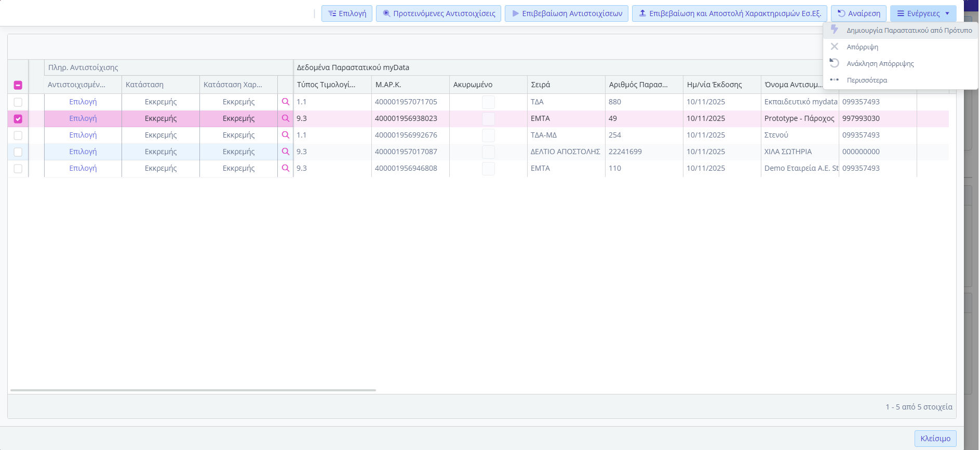This screenshot has height=450, width=980.
Task: Click magnifier icon in row with series ΤΔΑ
Action: (285, 102)
